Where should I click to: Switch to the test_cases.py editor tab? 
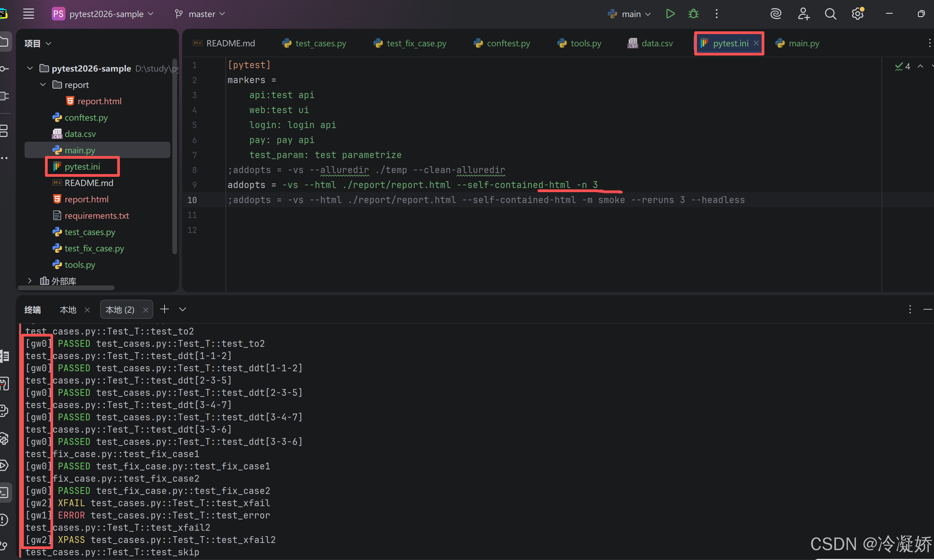point(314,43)
